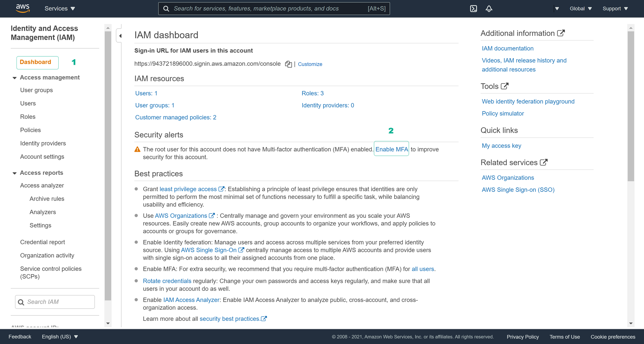
Task: Open Customer managed policies: 2 link
Action: (x=176, y=117)
